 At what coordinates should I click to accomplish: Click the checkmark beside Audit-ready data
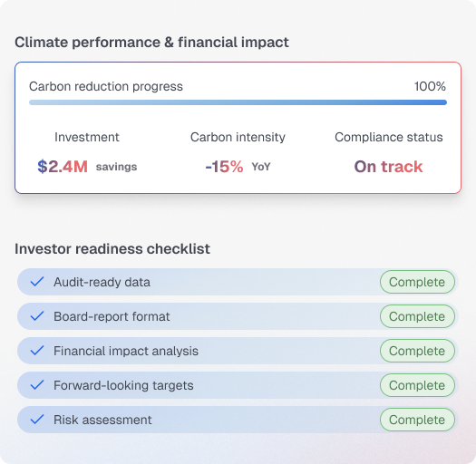37,282
